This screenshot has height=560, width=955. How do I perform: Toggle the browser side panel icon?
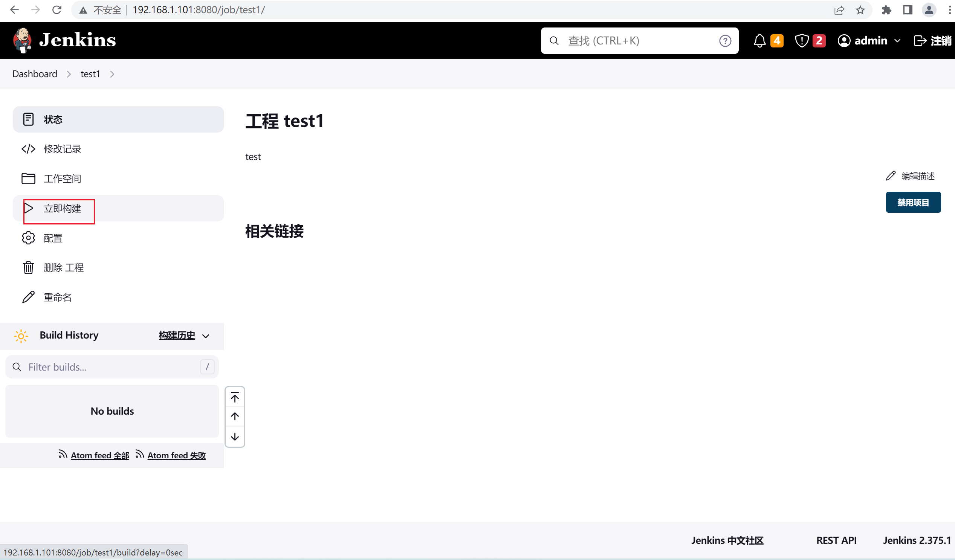908,10
